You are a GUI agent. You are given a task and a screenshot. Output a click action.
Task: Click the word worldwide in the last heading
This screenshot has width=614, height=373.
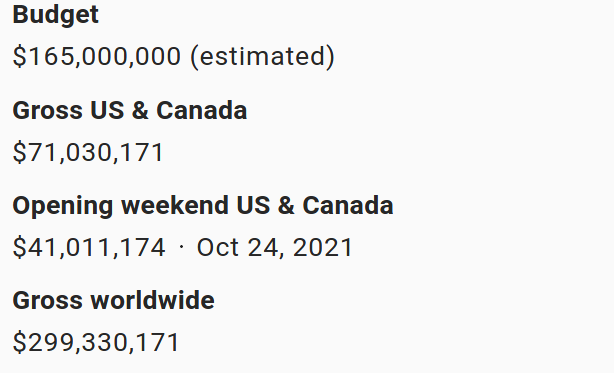152,301
